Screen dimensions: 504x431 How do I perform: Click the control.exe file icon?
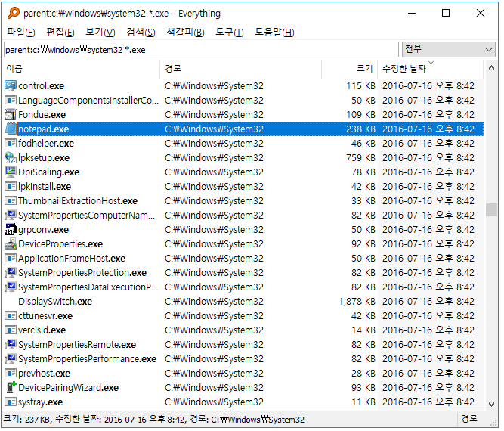click(x=11, y=86)
